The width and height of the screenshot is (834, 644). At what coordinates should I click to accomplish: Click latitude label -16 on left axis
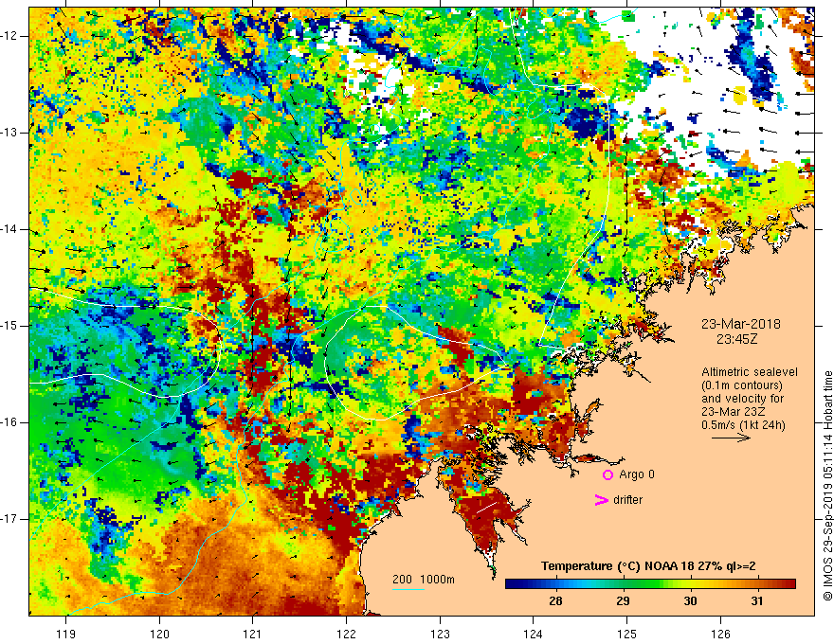point(9,422)
